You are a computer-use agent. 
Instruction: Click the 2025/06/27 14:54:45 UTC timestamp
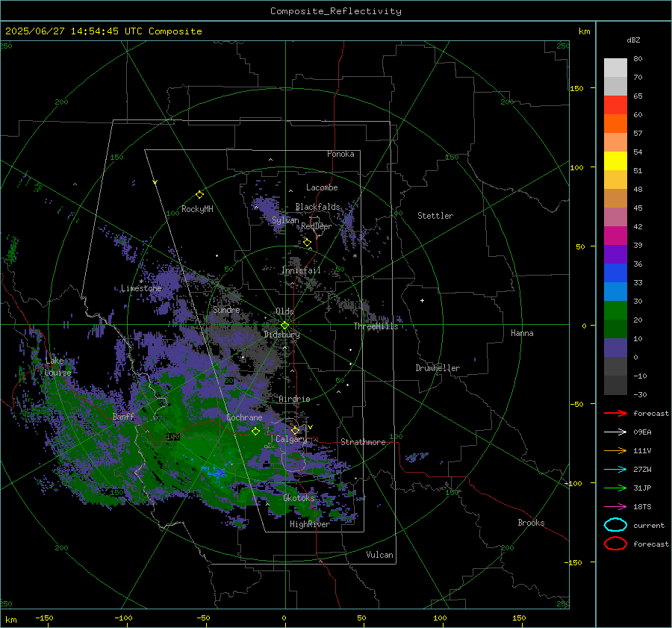click(x=74, y=31)
